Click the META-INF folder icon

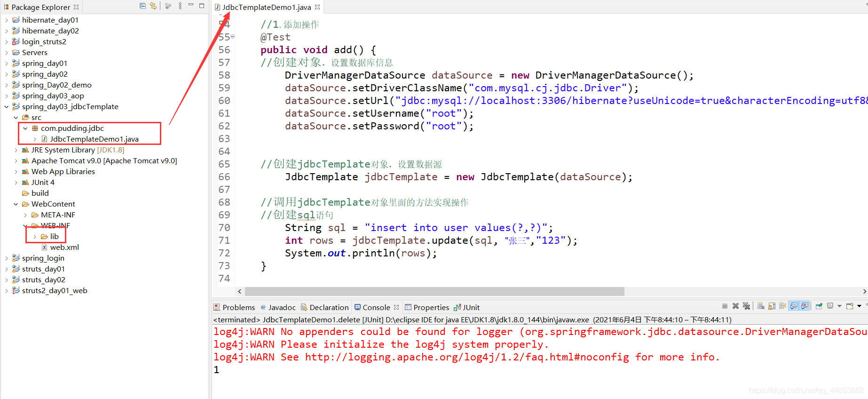click(35, 215)
